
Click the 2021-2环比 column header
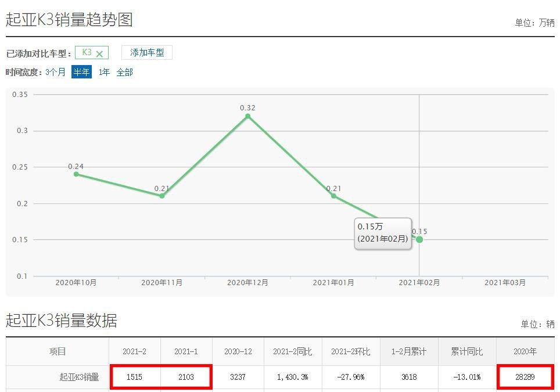tap(351, 351)
